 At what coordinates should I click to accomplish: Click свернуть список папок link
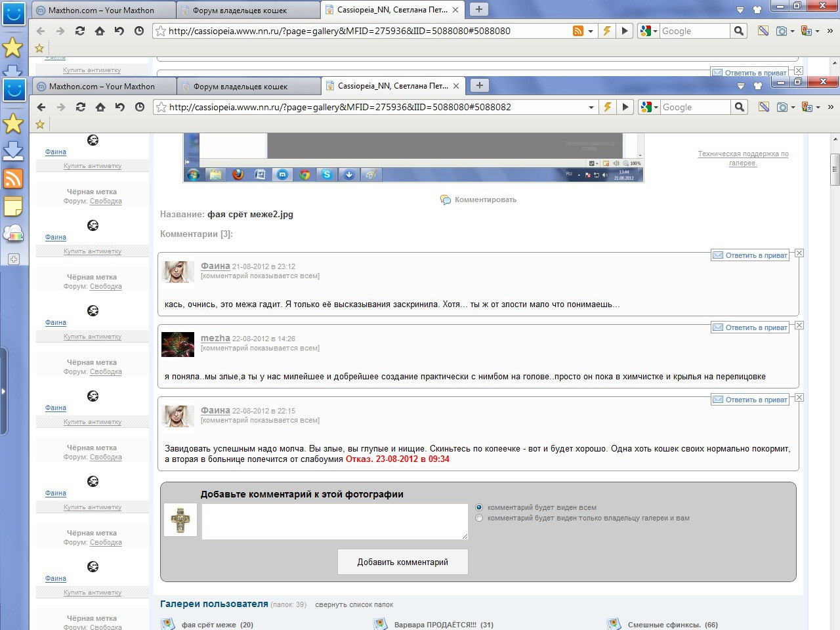[354, 604]
